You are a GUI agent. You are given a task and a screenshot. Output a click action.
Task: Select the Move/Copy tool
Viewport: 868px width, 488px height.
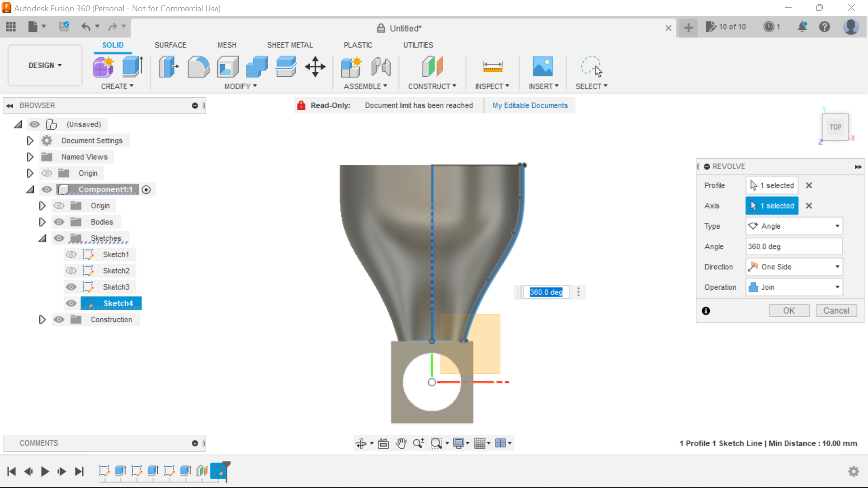coord(315,66)
